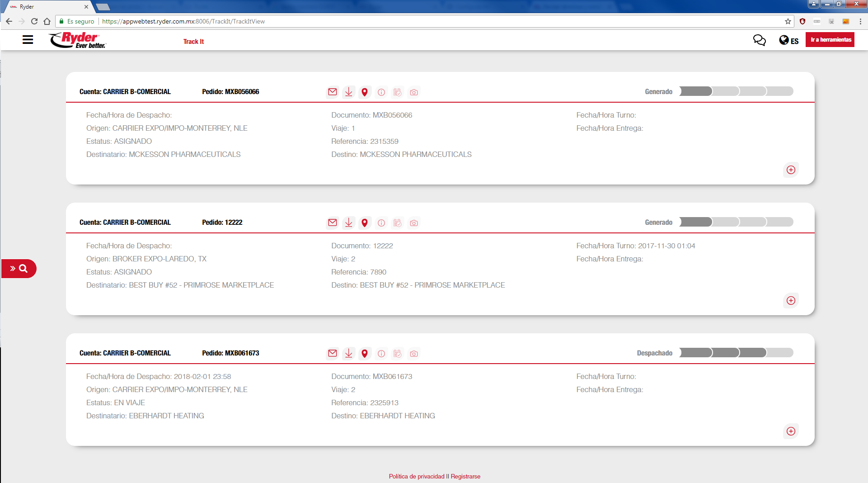Click the envelope icon for order MXB056066
868x483 pixels.
[333, 92]
